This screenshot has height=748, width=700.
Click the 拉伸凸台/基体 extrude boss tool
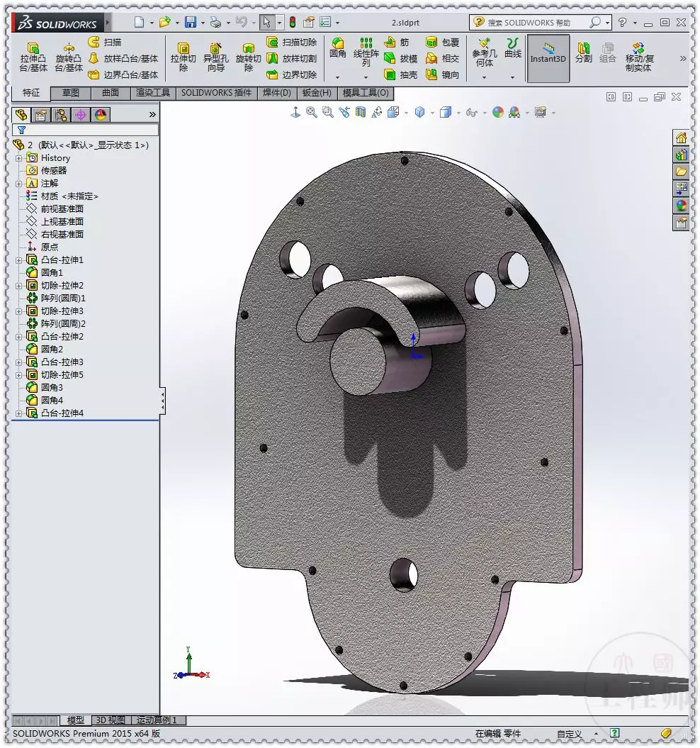[x=33, y=57]
